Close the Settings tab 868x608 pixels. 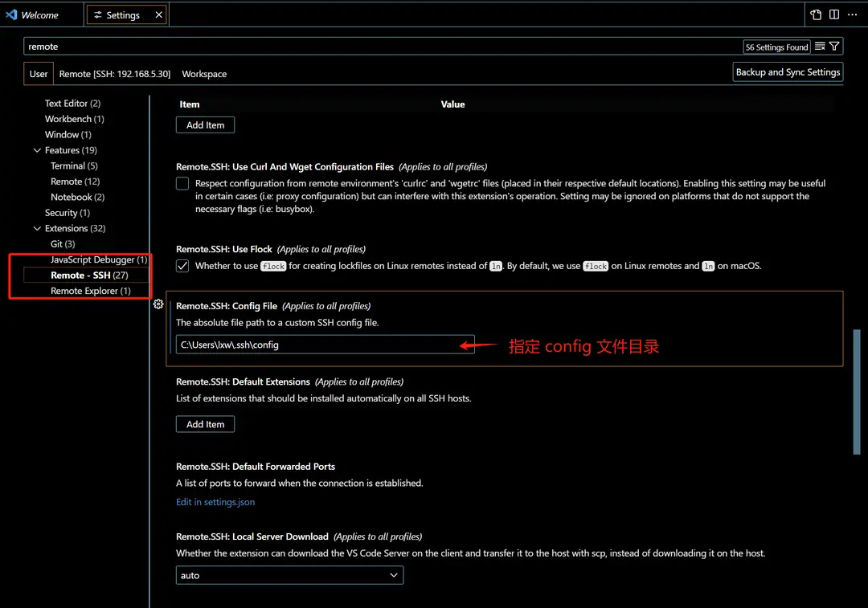(x=159, y=15)
